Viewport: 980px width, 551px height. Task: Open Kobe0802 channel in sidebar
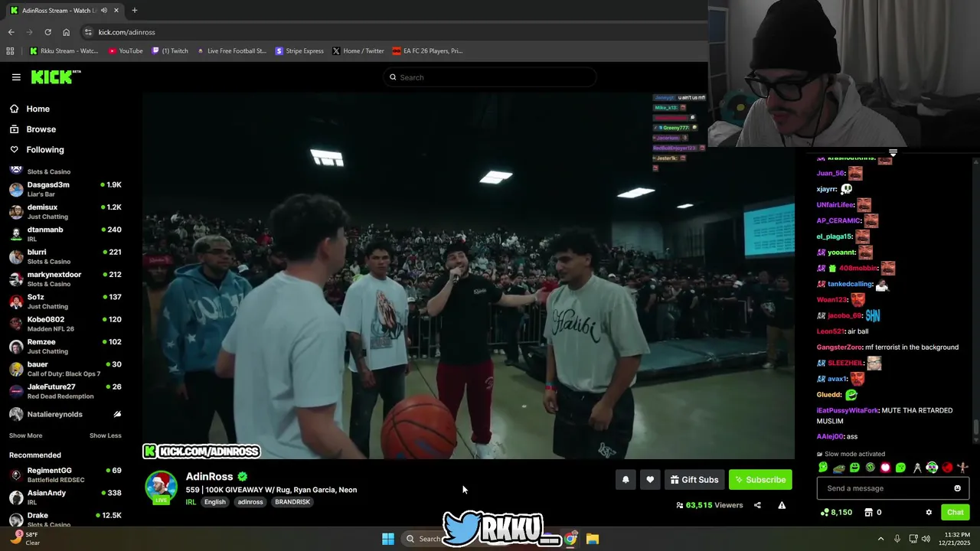(65, 324)
